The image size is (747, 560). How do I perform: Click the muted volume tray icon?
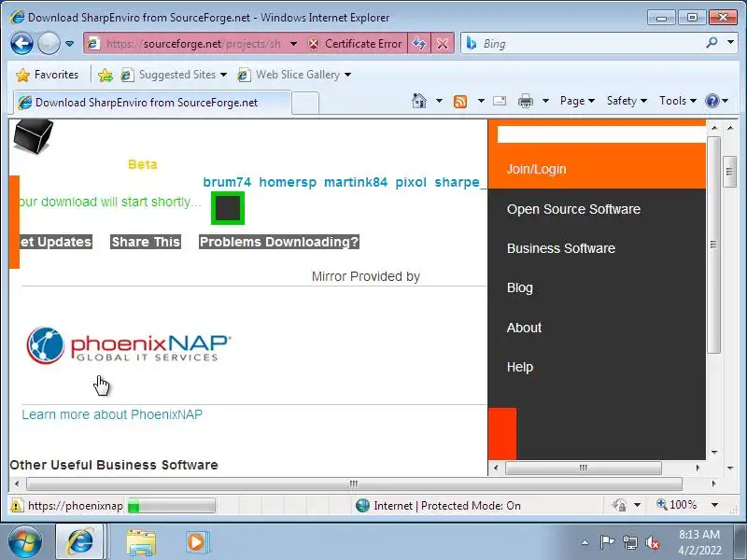click(x=652, y=542)
